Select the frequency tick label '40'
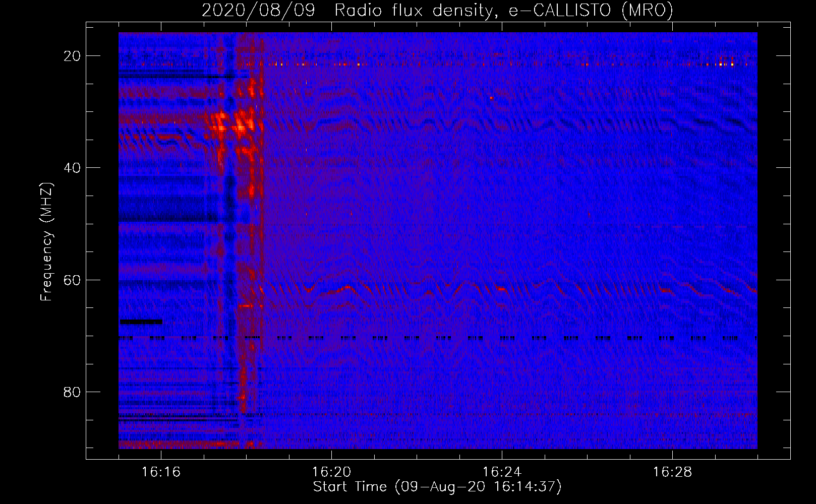Image resolution: width=816 pixels, height=504 pixels. [72, 168]
